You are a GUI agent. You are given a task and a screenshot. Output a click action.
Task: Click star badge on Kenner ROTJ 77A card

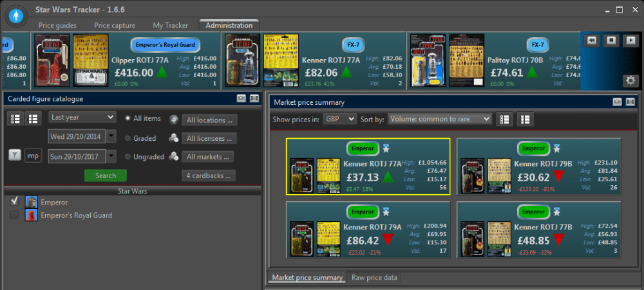coord(386,148)
